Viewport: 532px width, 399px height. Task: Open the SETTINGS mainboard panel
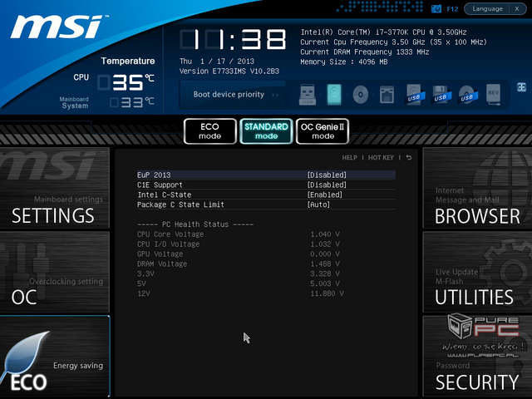[55, 188]
